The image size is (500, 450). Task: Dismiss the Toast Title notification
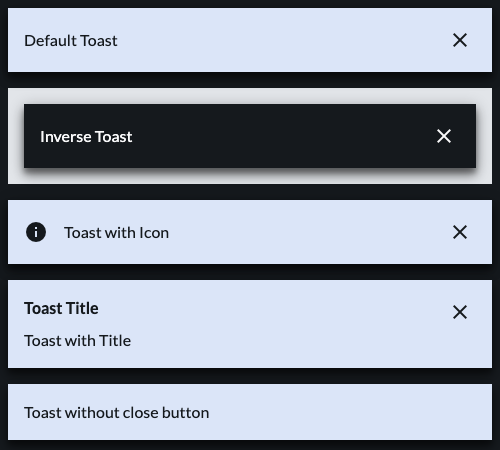(460, 312)
